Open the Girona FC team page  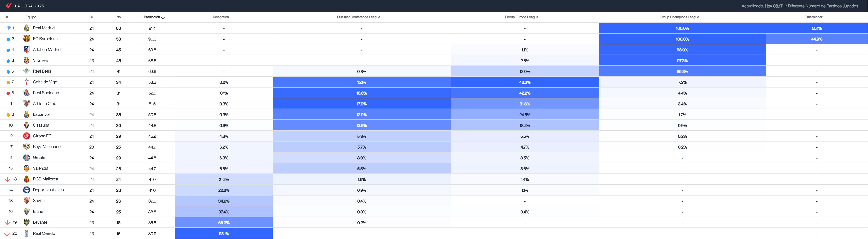click(42, 136)
